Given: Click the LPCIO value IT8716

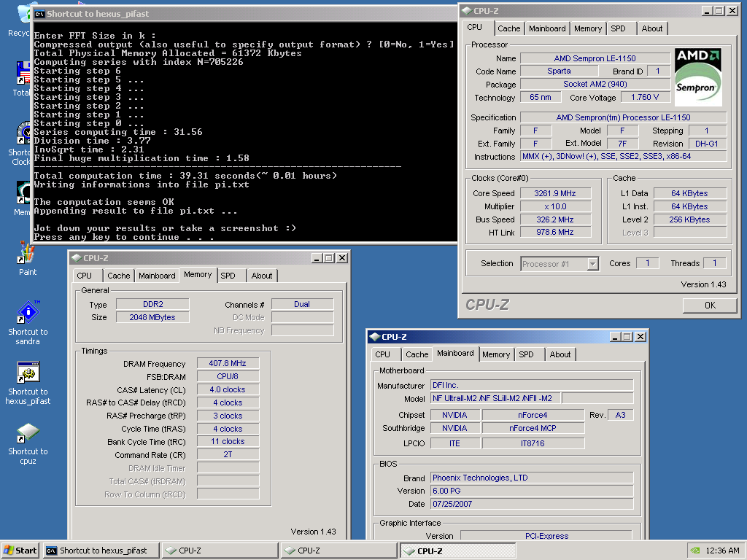Looking at the screenshot, I should point(533,443).
